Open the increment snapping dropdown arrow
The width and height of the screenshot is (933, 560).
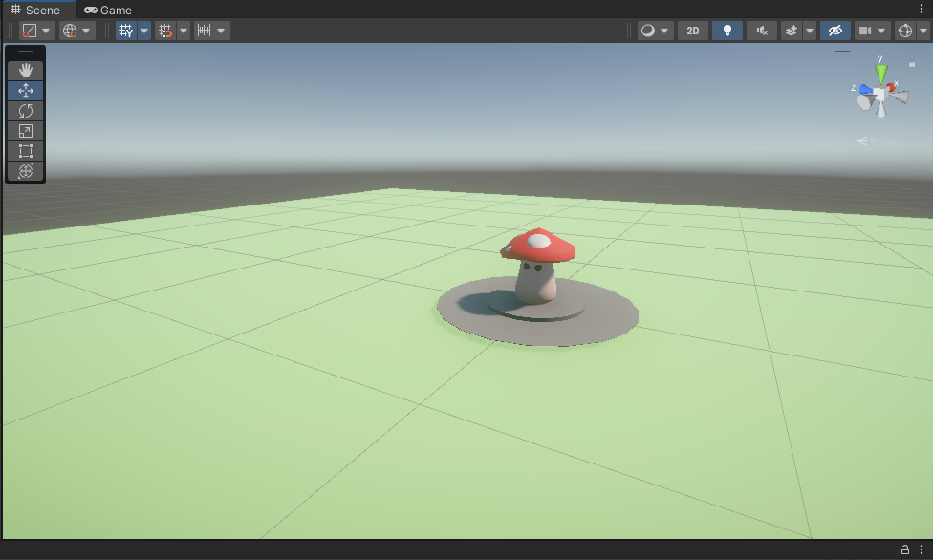(222, 31)
